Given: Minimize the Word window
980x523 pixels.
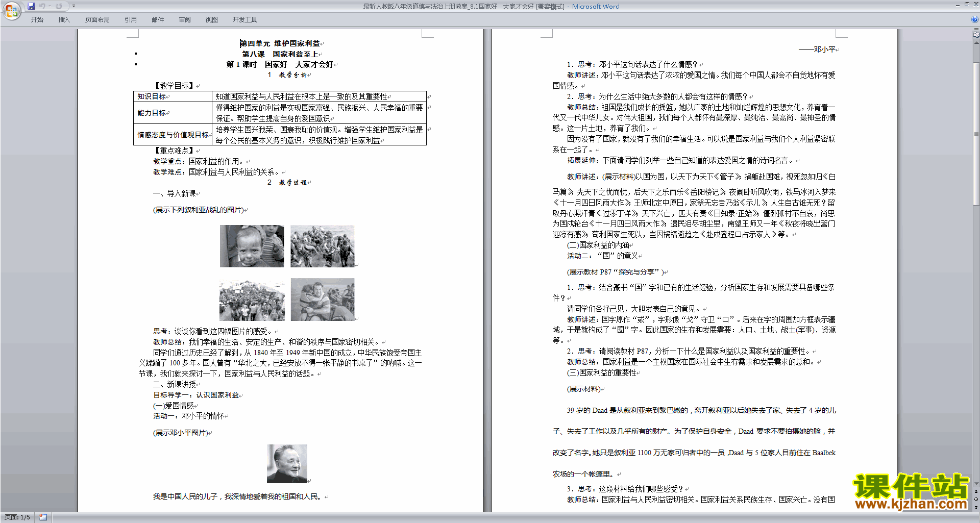Looking at the screenshot, I should tap(958, 5).
